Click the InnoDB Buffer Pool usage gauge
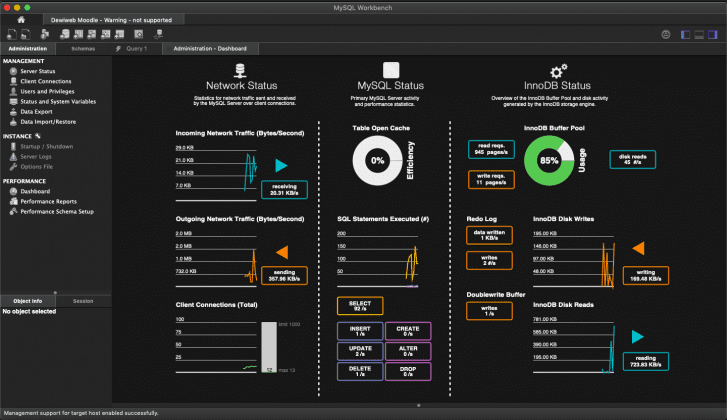The height and width of the screenshot is (420, 727). point(549,160)
